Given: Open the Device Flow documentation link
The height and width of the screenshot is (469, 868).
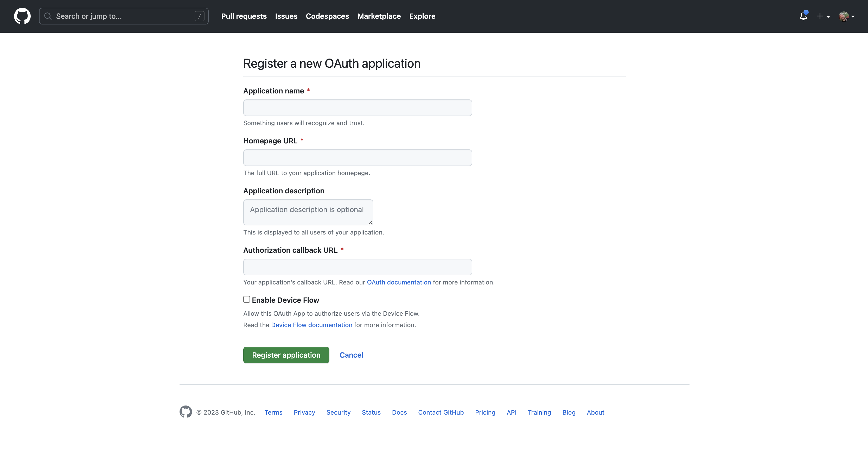Looking at the screenshot, I should [311, 325].
